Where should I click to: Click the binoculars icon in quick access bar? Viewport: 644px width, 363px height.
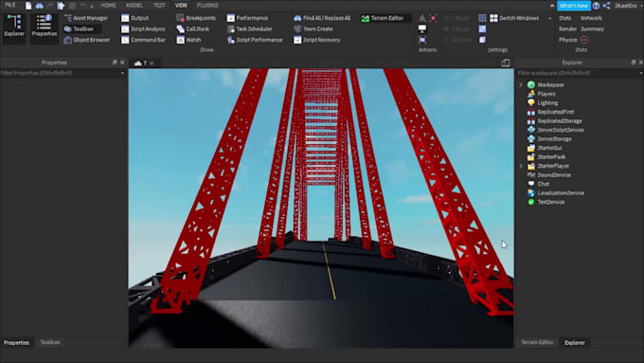40,6
